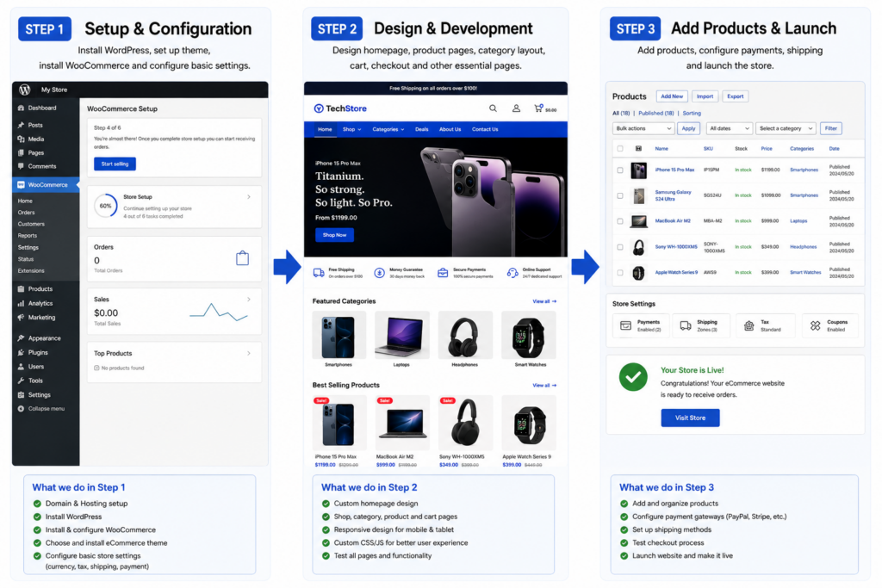882x588 pixels.
Task: Click the Import products button
Action: (x=705, y=96)
